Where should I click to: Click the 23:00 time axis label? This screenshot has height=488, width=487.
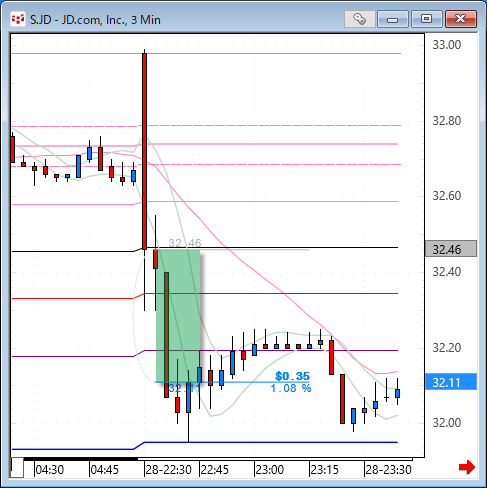click(270, 470)
